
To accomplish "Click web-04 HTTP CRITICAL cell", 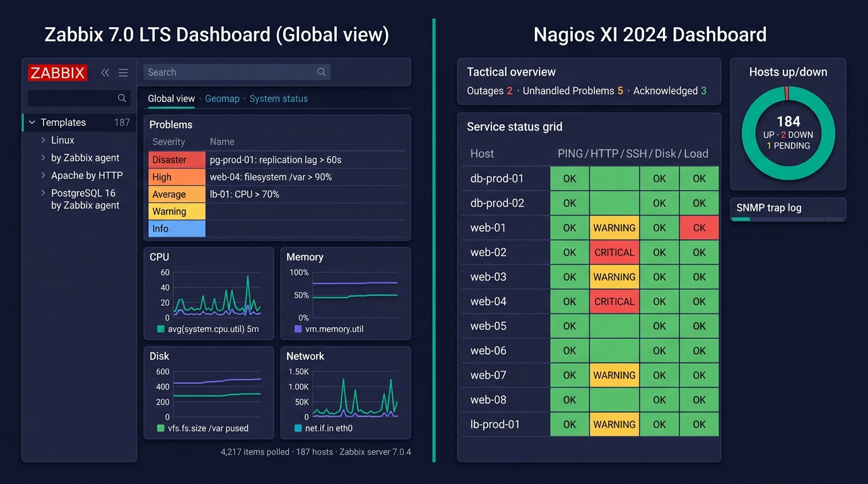I will point(614,302).
